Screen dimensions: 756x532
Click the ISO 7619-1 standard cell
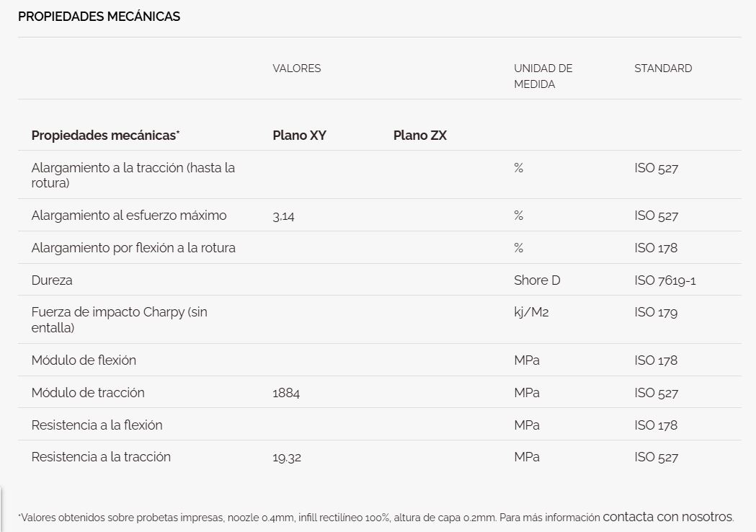click(x=664, y=280)
